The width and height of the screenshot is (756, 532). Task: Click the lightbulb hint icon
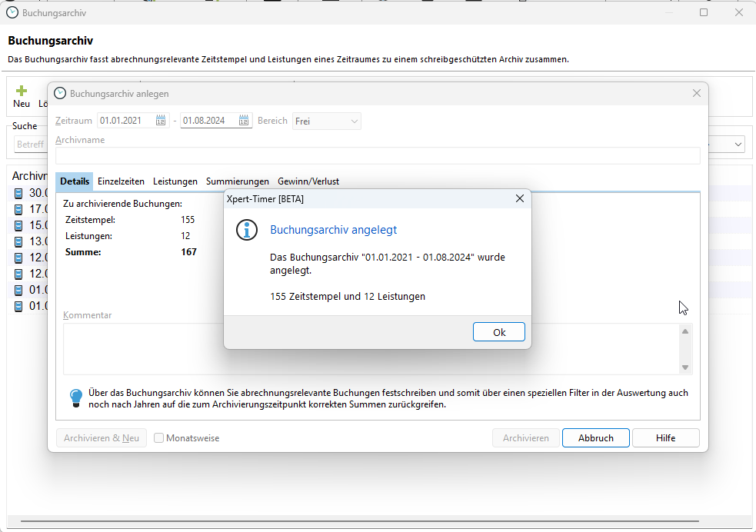[x=76, y=398]
